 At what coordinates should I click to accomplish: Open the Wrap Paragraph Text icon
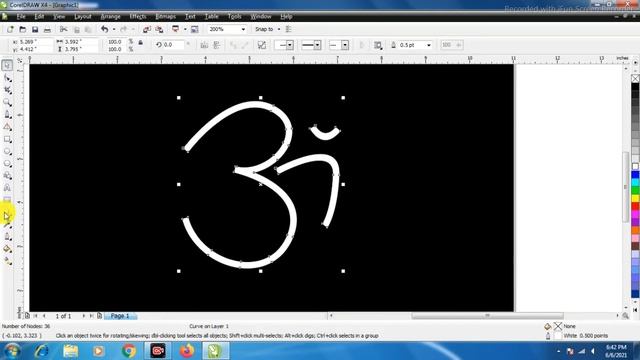click(378, 45)
